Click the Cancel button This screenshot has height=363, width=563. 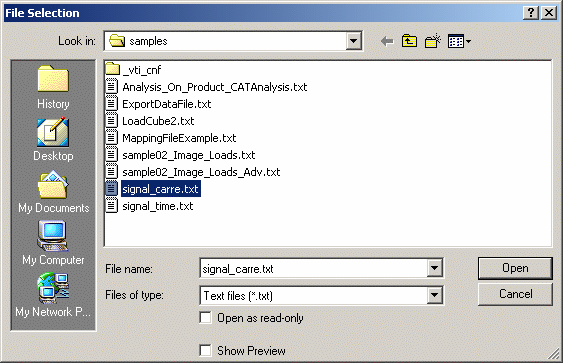pos(515,294)
